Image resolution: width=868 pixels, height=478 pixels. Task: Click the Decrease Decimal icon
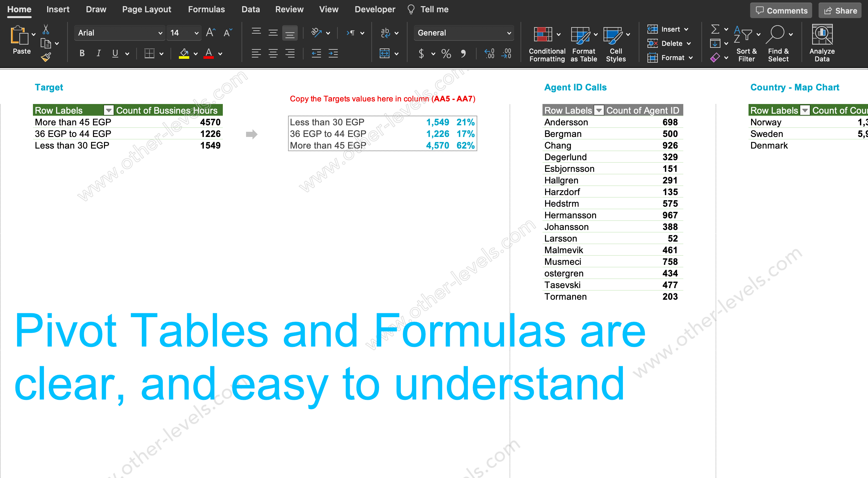pyautogui.click(x=506, y=53)
